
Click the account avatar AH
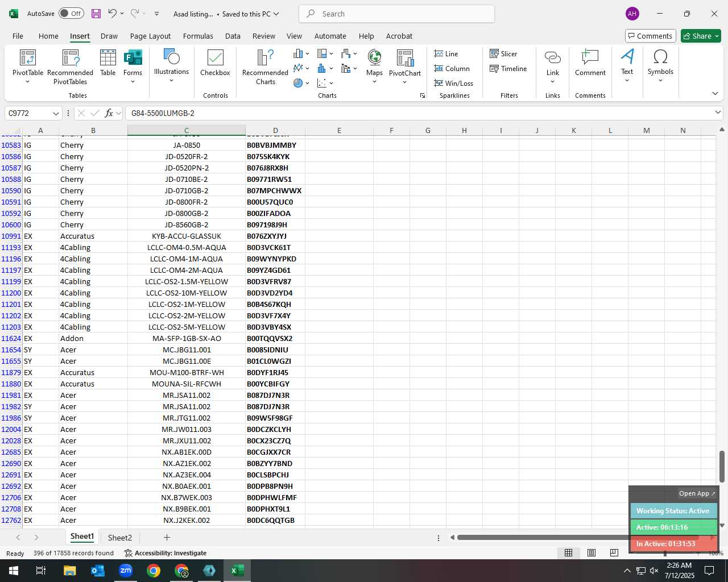pyautogui.click(x=632, y=14)
